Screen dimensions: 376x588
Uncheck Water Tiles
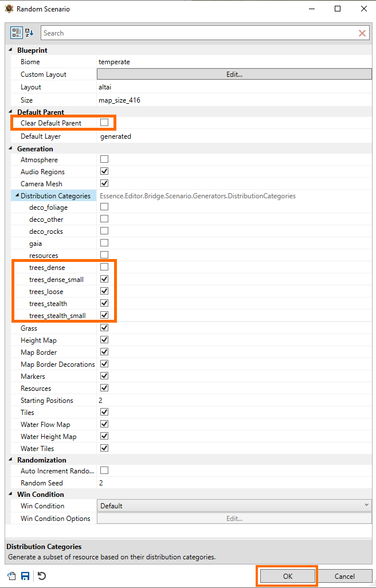104,448
